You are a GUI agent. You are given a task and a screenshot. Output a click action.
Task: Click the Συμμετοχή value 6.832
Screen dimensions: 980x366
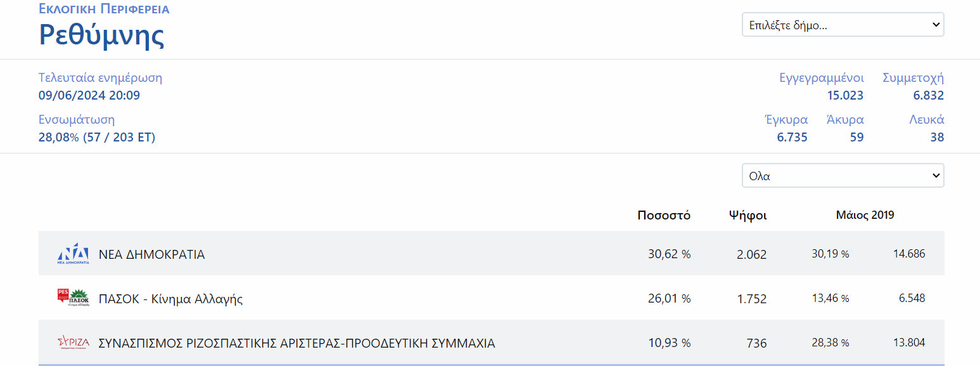tap(928, 96)
